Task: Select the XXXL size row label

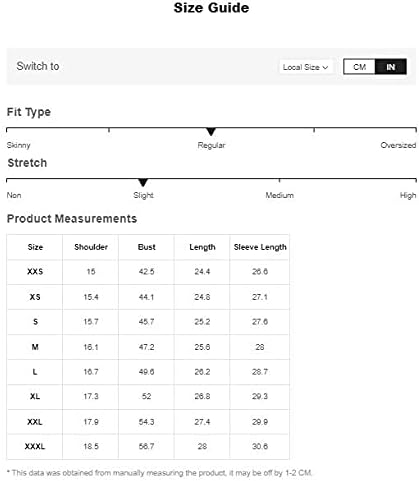Action: coord(35,446)
